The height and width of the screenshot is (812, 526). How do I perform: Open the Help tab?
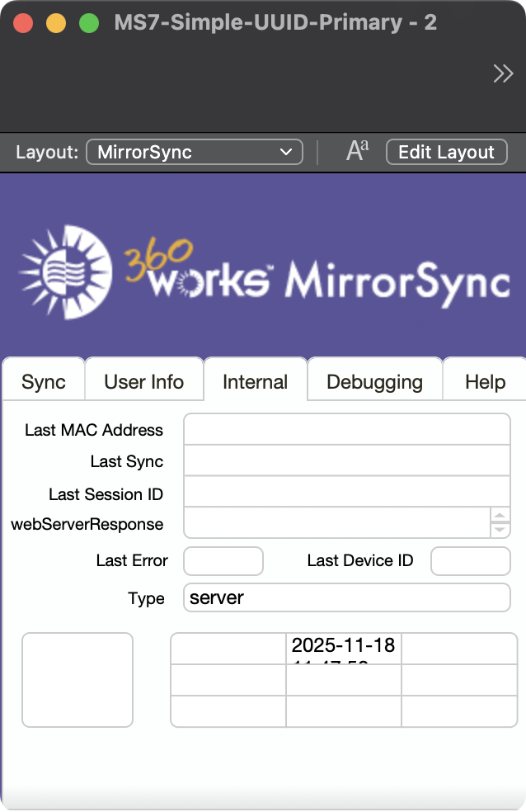click(485, 382)
